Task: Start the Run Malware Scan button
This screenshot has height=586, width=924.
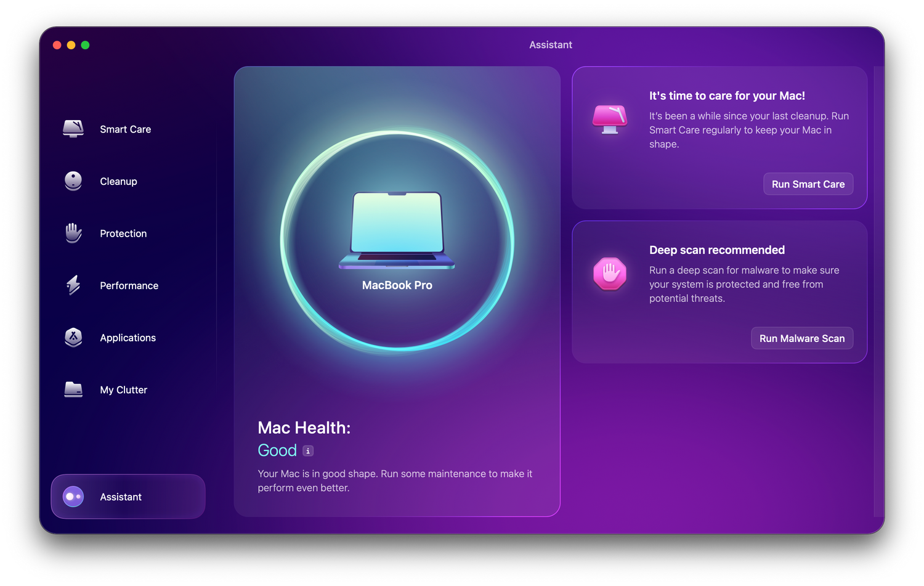Action: click(x=802, y=338)
